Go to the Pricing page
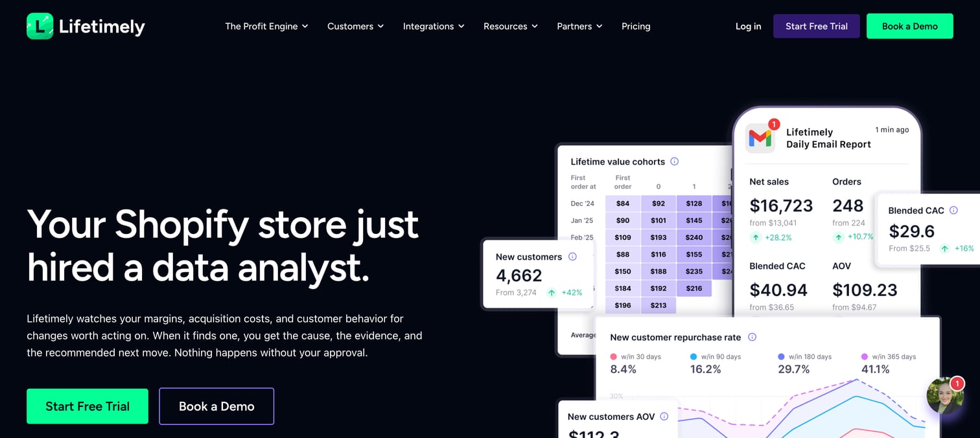Viewport: 980px width, 438px height. tap(636, 27)
